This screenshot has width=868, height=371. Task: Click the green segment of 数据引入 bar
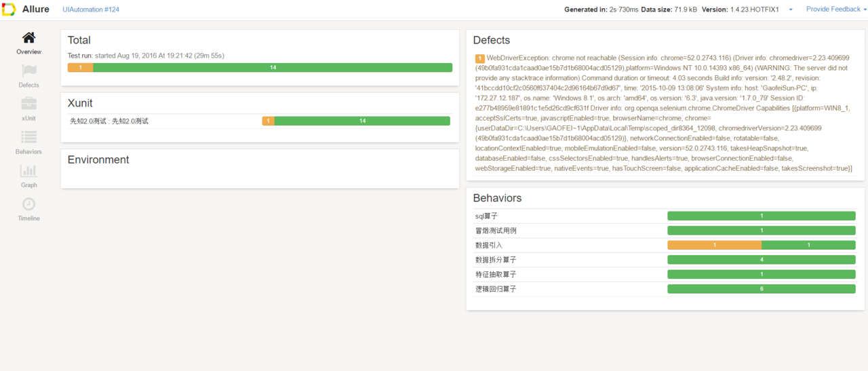(x=808, y=245)
